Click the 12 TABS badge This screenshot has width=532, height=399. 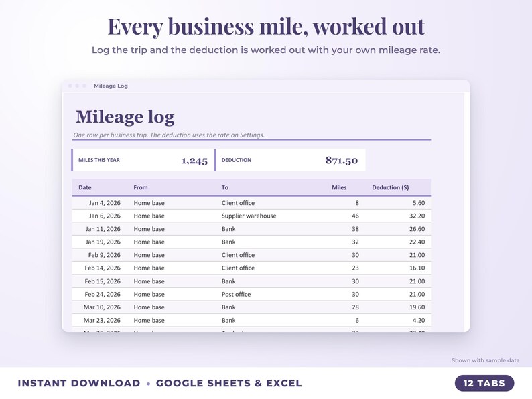click(x=484, y=383)
